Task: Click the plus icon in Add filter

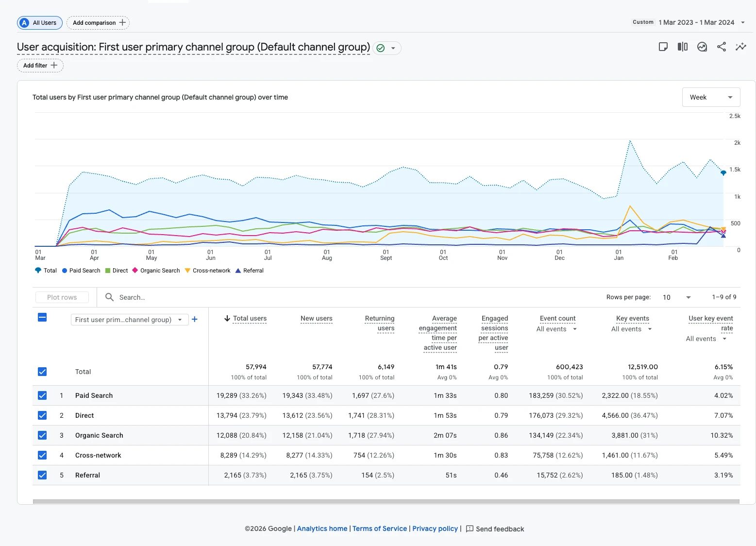Action: point(54,65)
